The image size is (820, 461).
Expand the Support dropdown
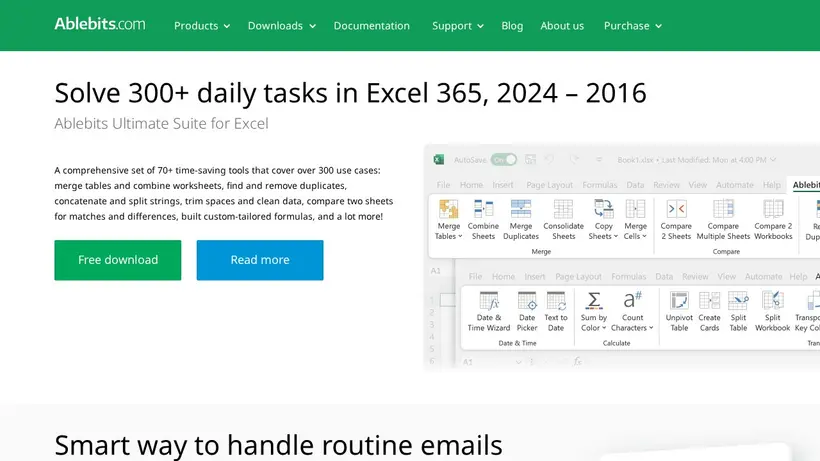(458, 26)
